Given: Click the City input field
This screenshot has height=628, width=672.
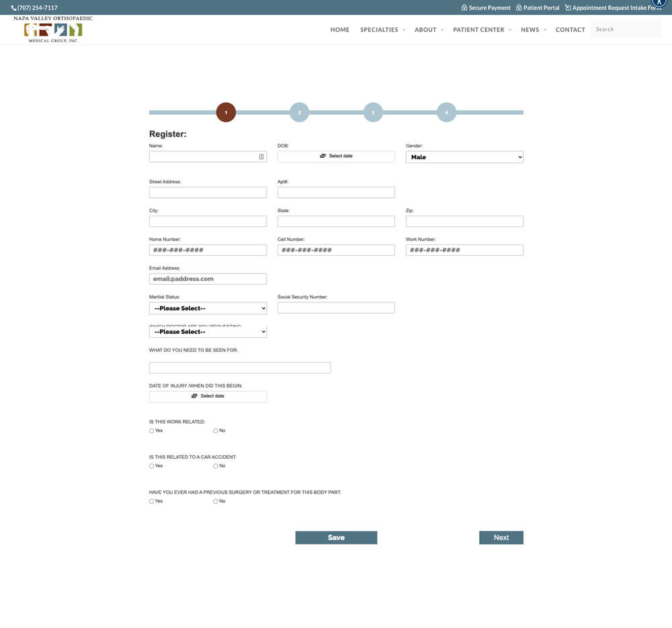Looking at the screenshot, I should pos(208,221).
